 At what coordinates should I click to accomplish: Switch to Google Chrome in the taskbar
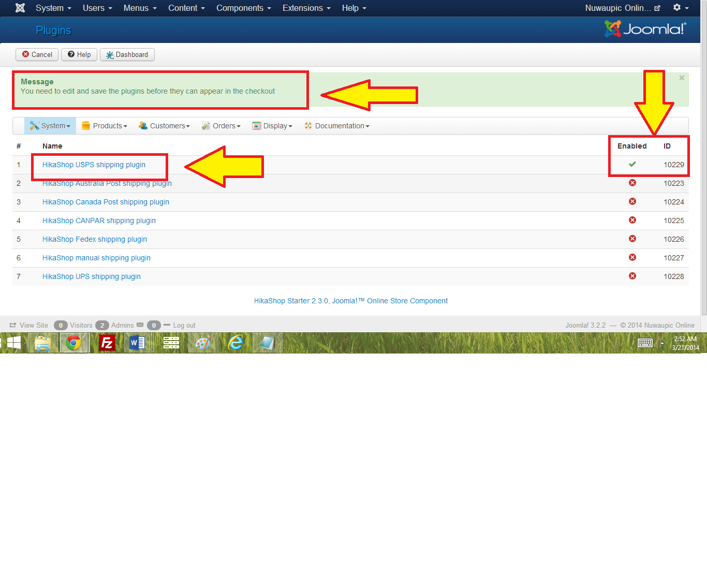click(x=74, y=343)
